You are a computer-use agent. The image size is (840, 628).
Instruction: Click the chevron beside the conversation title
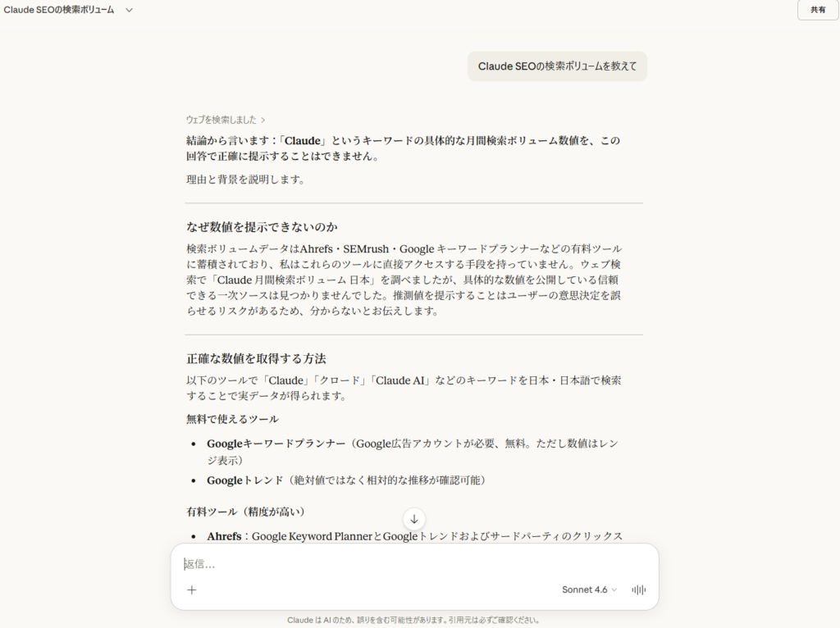(x=129, y=11)
